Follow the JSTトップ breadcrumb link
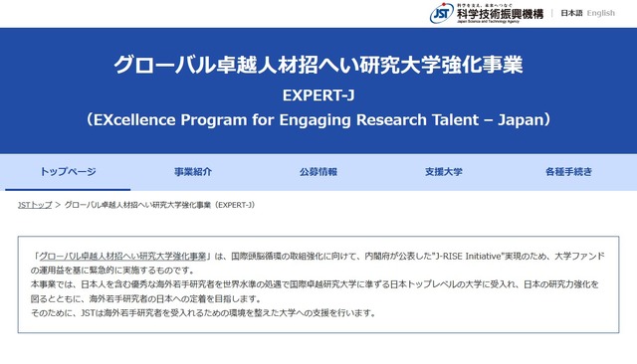637x364 pixels. pos(35,205)
